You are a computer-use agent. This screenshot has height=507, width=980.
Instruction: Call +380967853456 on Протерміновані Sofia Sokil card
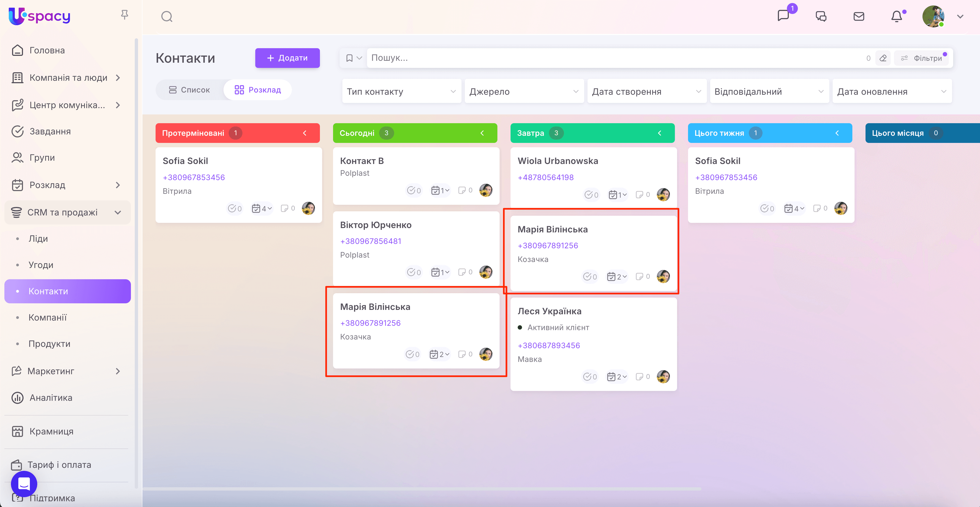point(194,177)
